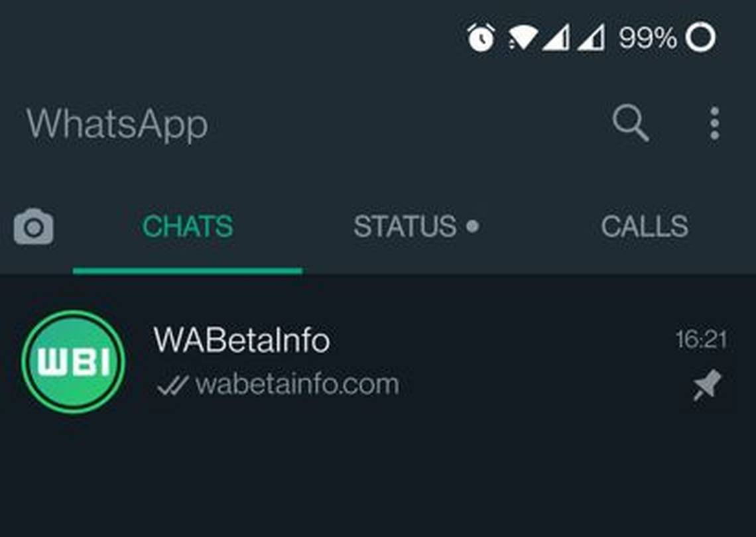
Task: Open the search magnifier icon
Action: click(631, 123)
